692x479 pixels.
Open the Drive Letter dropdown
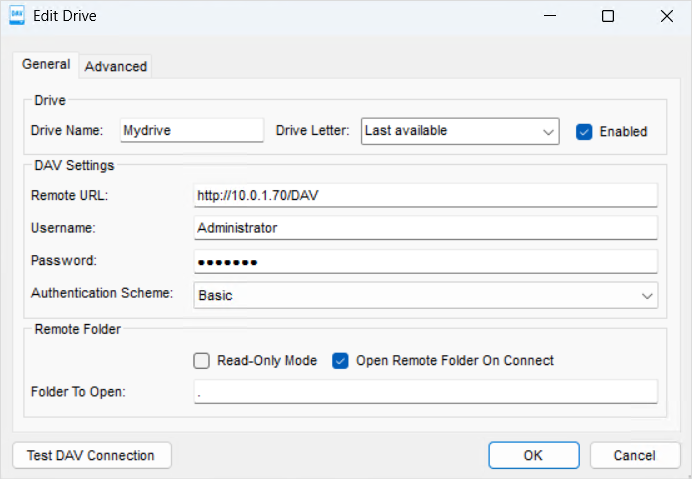pyautogui.click(x=460, y=131)
